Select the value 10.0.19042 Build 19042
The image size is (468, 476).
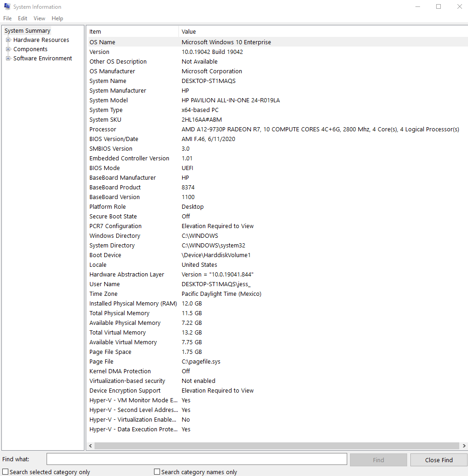coord(212,52)
